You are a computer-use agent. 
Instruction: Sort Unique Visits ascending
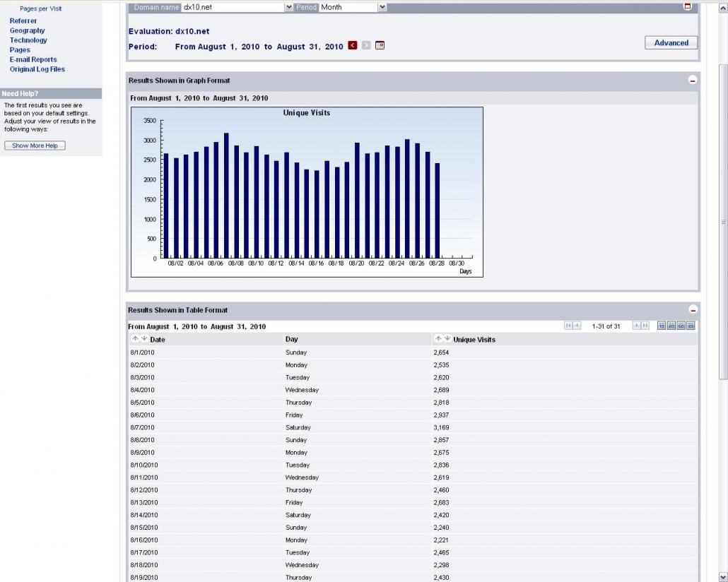[x=438, y=339]
